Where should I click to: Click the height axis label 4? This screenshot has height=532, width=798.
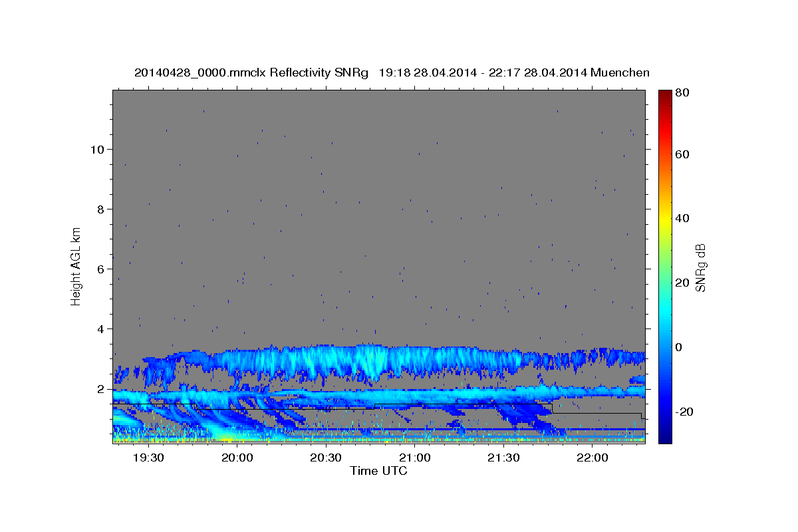pos(100,329)
